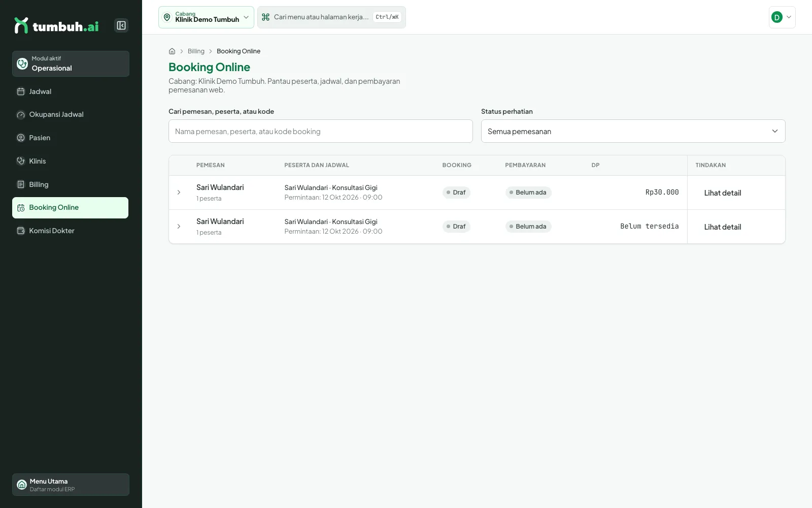Click the Menu Utama home icon
Screen dimensions: 812x508
[22, 485]
